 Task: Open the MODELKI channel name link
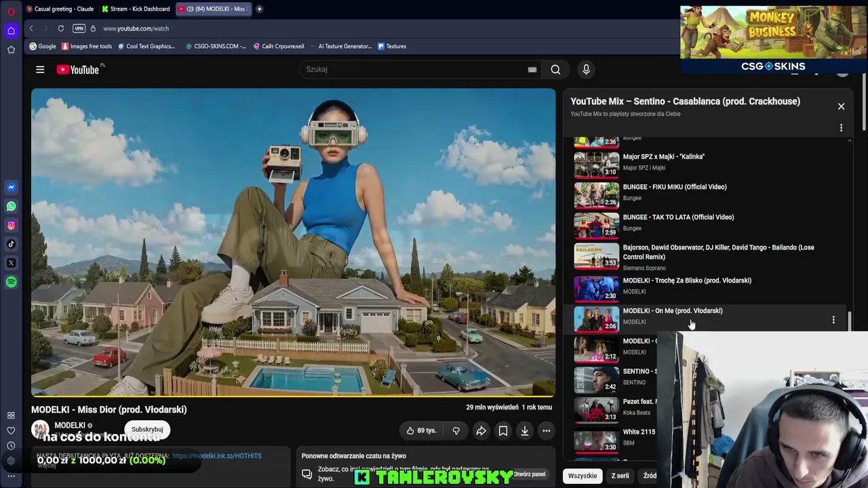pos(70,426)
